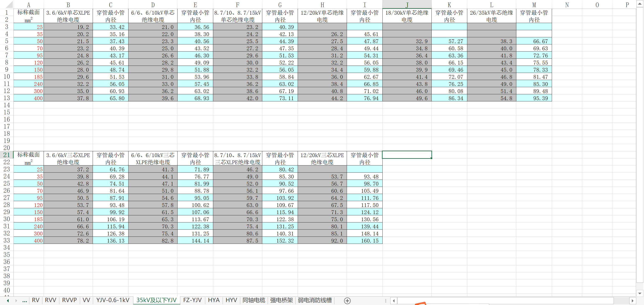Image resolution: width=644 pixels, height=305 pixels.
Task: Click horizontal scrollbar right arrow
Action: click(x=632, y=301)
